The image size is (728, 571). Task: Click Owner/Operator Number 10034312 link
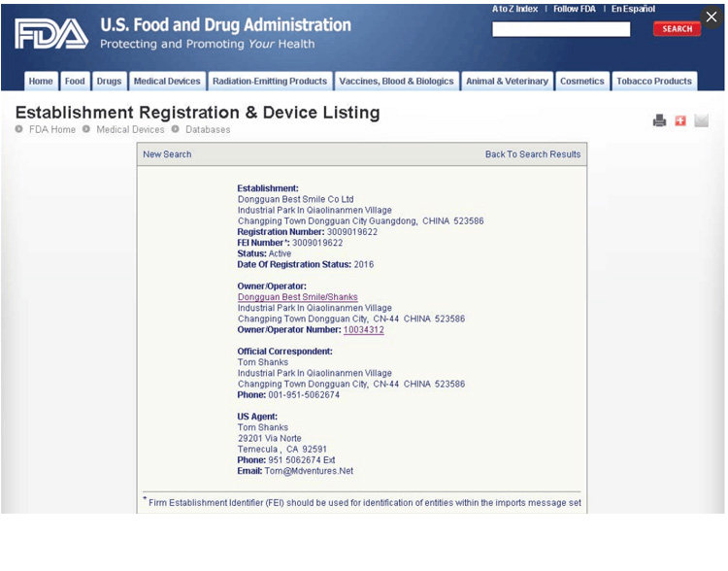364,330
